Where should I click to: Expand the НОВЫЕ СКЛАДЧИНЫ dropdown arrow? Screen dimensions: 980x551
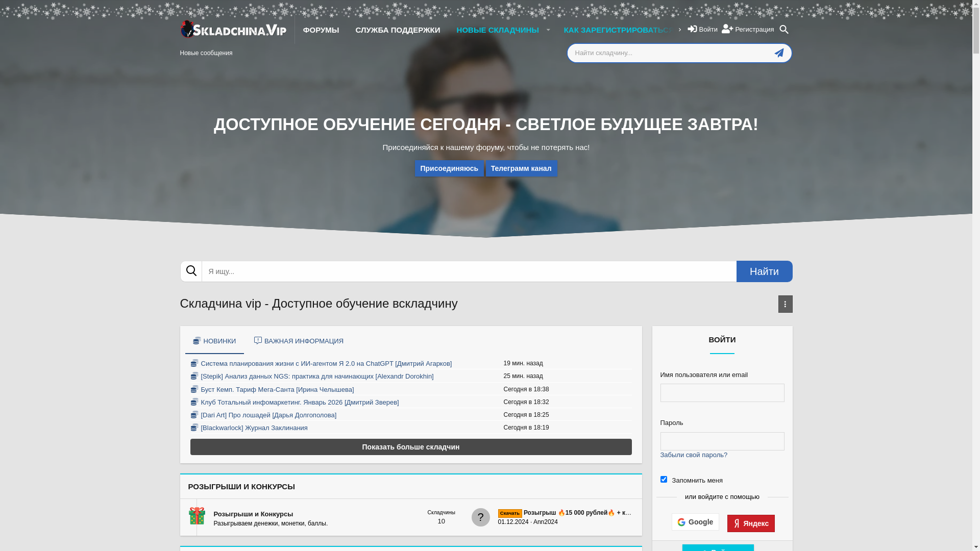click(548, 30)
